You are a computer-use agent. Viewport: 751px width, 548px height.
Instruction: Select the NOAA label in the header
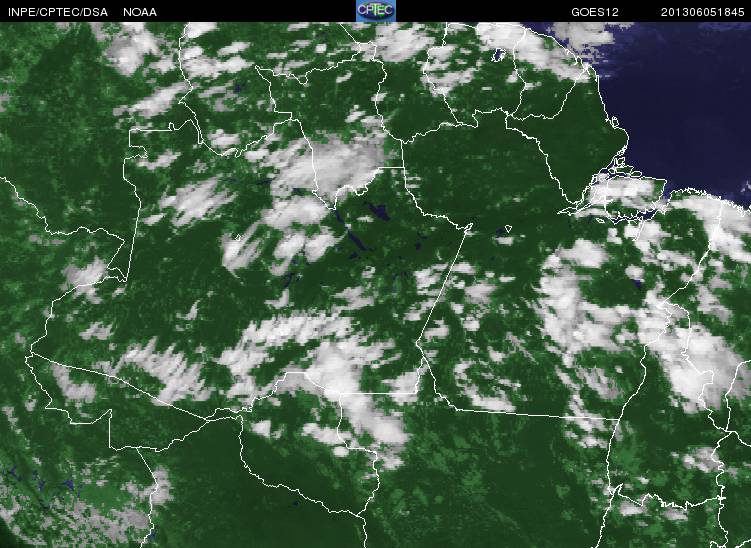(x=140, y=12)
